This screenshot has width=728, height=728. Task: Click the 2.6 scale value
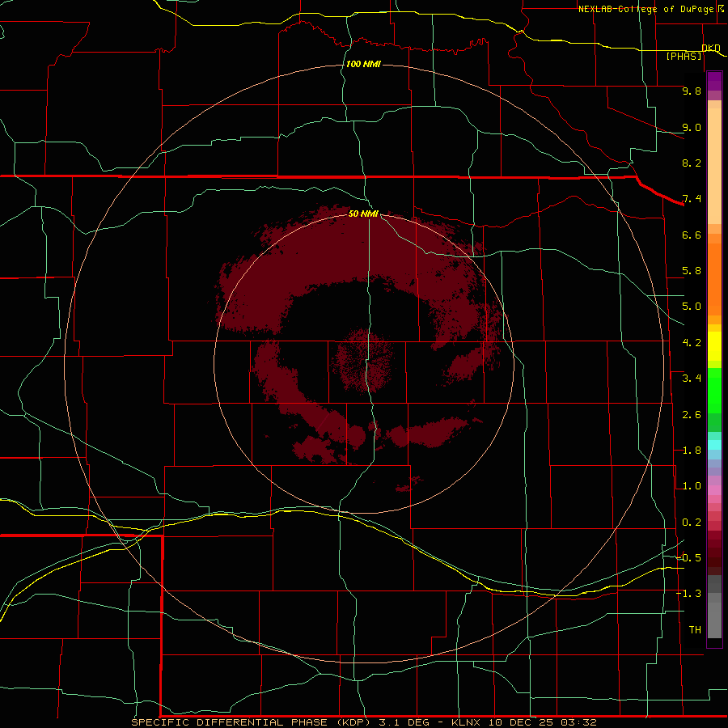coord(692,415)
